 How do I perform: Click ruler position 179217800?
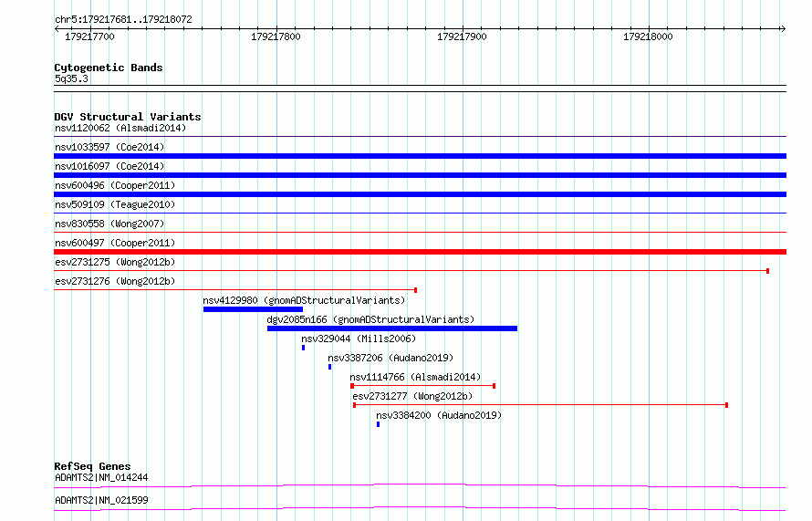tap(276, 36)
